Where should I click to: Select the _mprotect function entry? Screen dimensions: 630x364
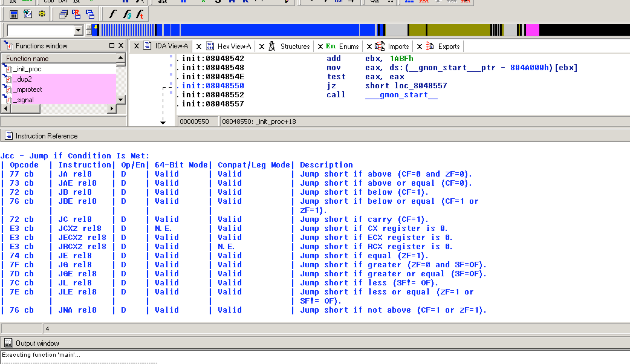click(x=28, y=89)
